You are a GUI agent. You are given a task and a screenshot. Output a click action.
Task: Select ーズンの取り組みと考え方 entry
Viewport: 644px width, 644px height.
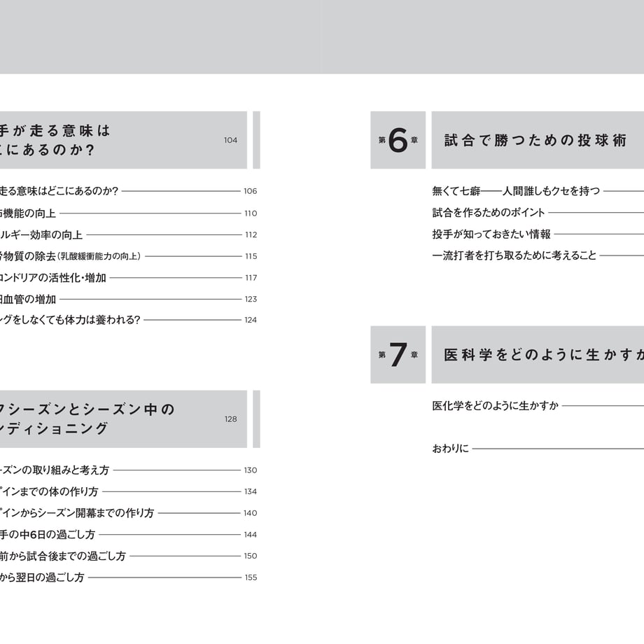tap(129, 470)
